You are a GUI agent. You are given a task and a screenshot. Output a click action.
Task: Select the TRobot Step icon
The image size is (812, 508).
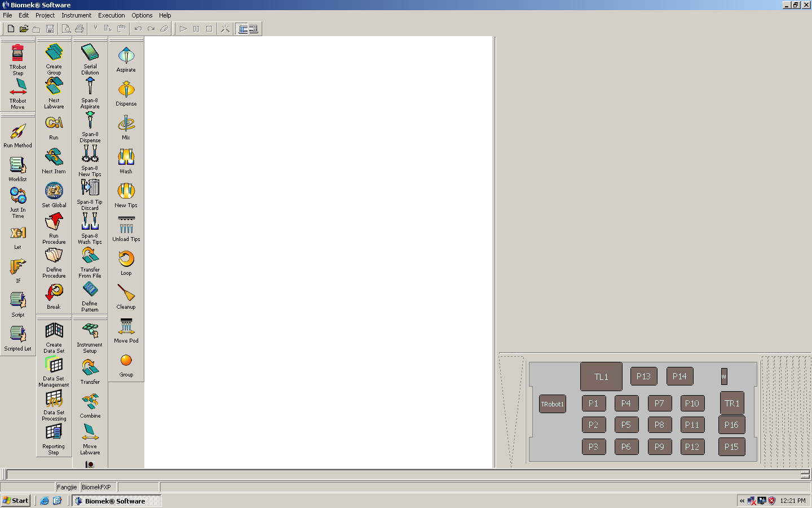[17, 59]
